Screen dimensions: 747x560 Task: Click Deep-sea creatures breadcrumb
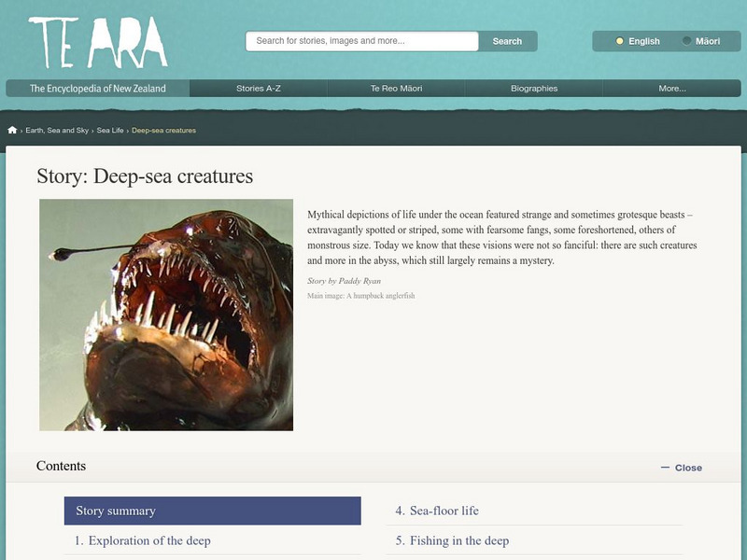(x=163, y=130)
